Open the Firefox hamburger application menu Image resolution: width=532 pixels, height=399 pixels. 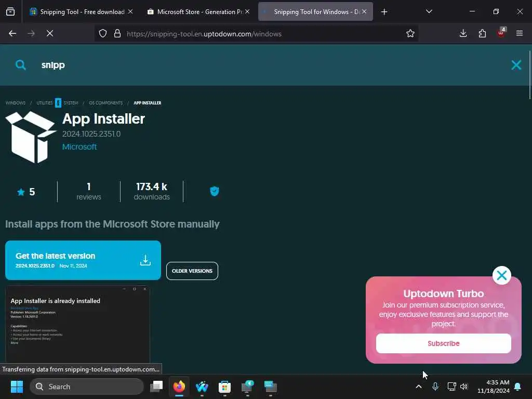(x=520, y=33)
